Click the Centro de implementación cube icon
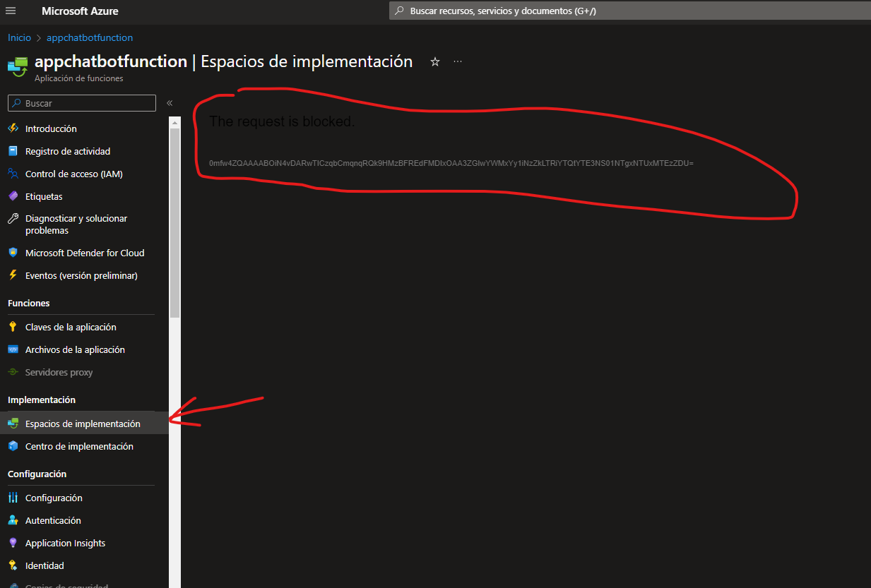Image resolution: width=871 pixels, height=588 pixels. tap(13, 446)
